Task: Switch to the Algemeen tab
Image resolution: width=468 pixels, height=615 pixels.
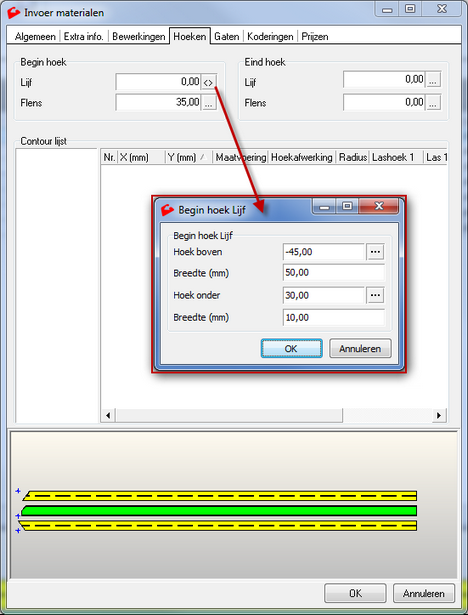Action: click(35, 37)
